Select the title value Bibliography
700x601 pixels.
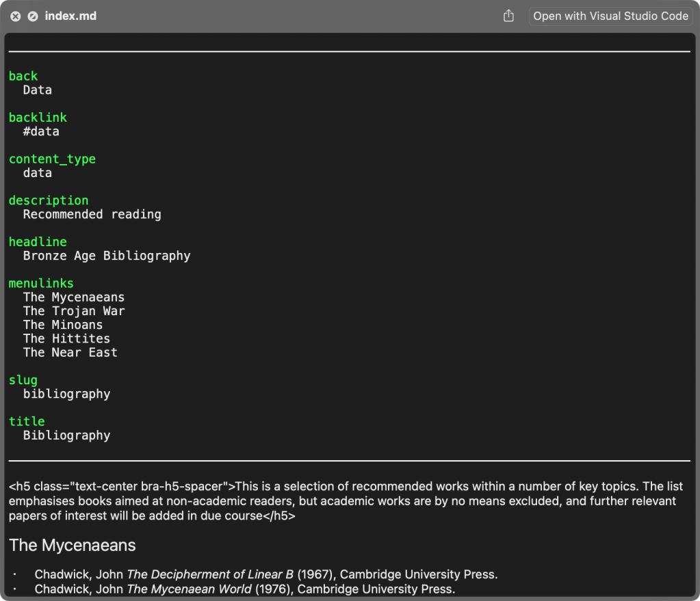66,435
